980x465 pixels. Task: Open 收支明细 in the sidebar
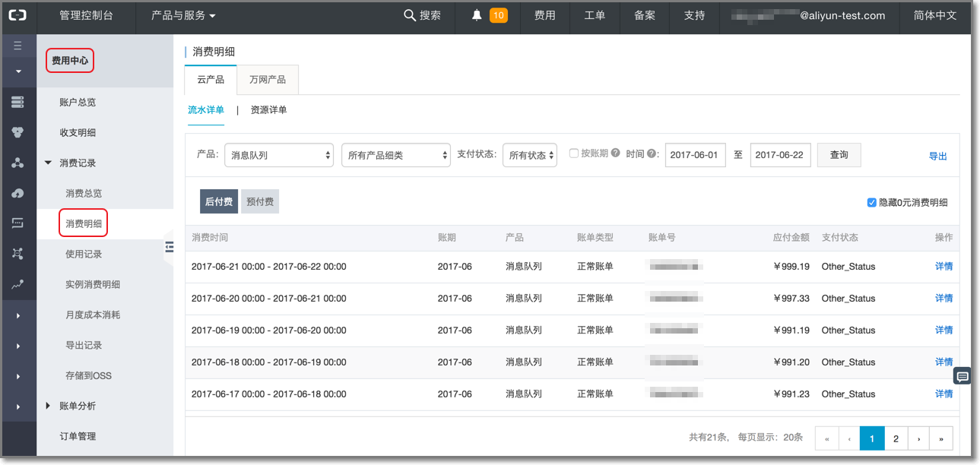tap(78, 132)
